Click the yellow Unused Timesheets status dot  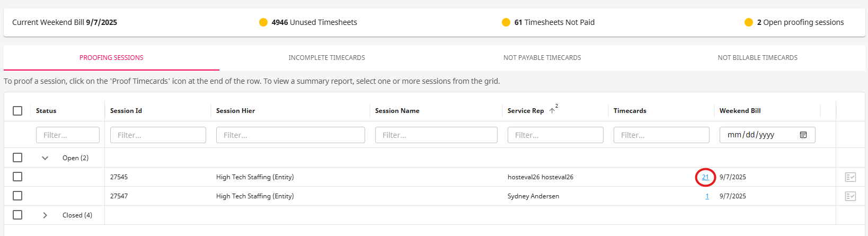263,22
